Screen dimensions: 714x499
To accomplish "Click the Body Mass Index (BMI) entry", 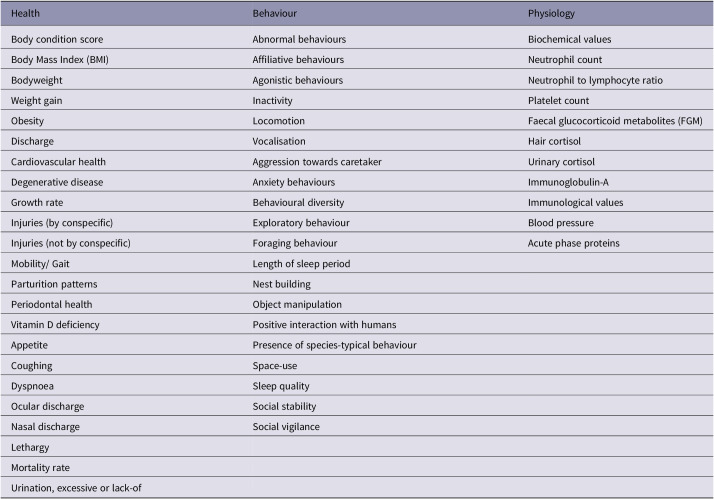I will point(60,60).
